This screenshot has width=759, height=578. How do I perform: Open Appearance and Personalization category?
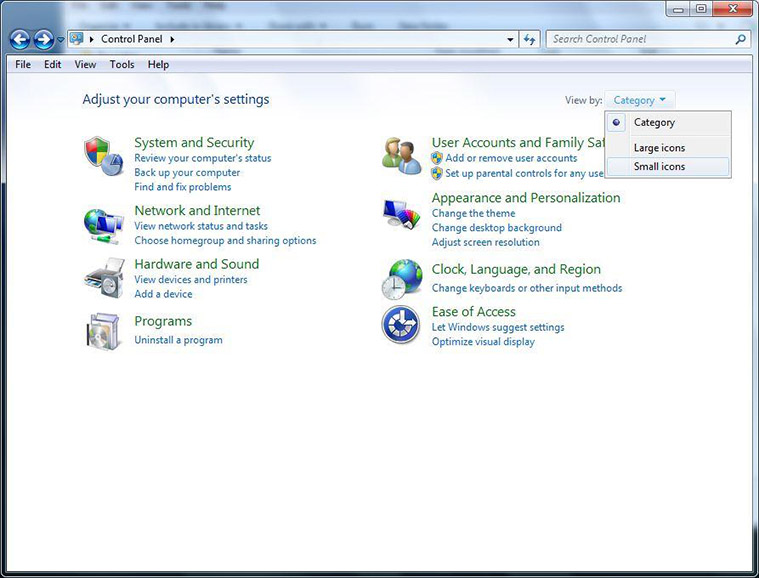[526, 198]
